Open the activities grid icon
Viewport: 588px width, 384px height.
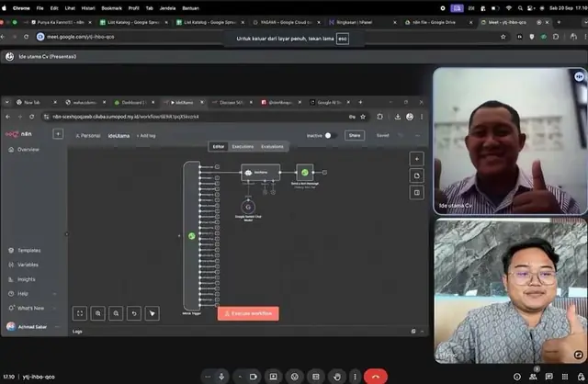point(565,377)
